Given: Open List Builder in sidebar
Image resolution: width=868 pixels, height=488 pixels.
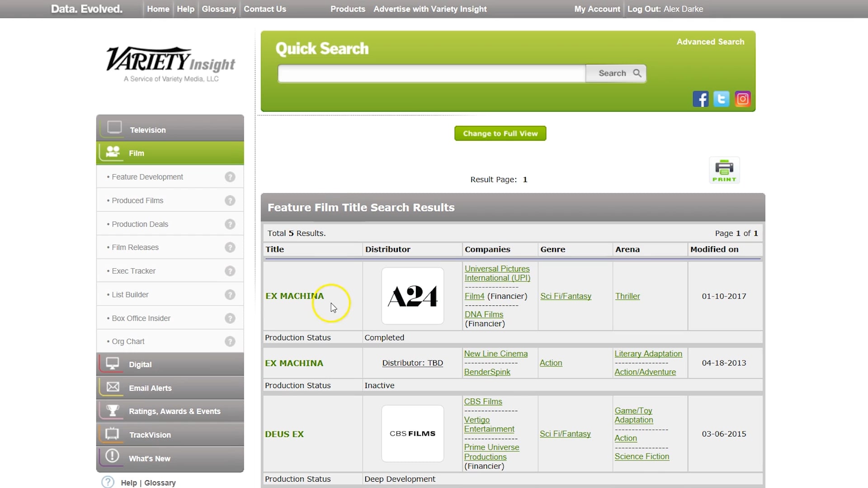Looking at the screenshot, I should coord(130,295).
